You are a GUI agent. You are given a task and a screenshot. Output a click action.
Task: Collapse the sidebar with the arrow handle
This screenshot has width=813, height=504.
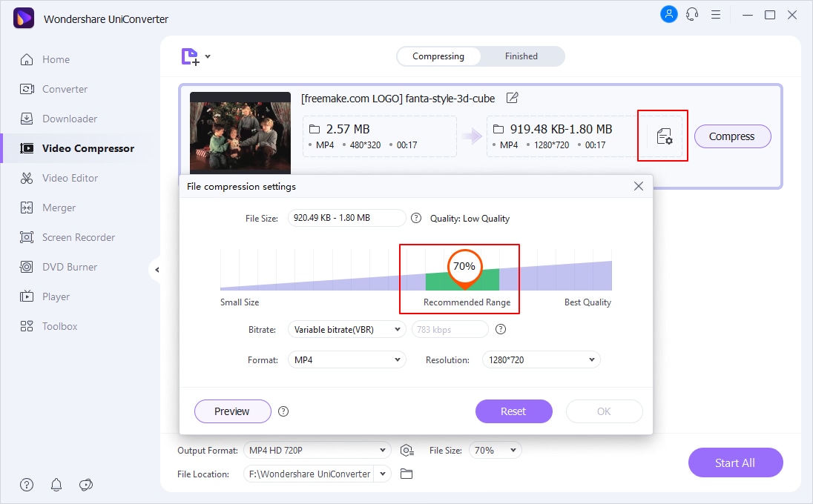tap(157, 270)
